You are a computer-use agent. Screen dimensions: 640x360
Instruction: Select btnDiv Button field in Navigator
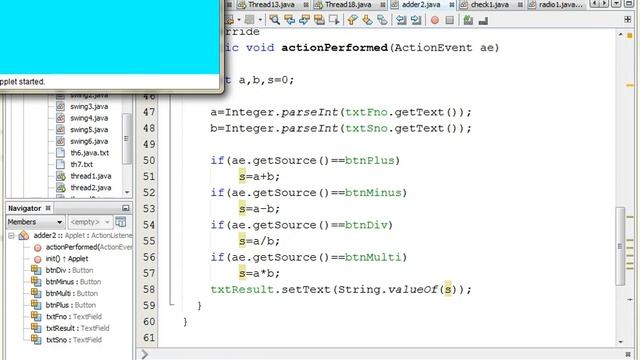point(69,270)
